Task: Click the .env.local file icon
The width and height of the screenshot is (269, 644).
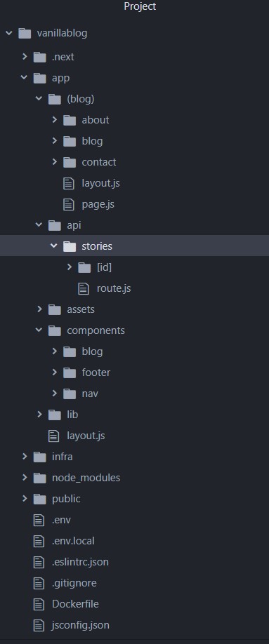Action: 39,541
